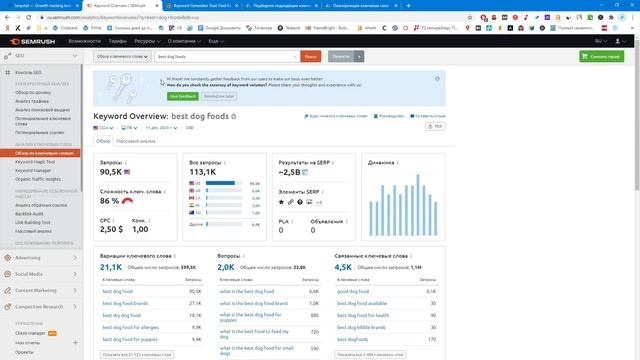The height and width of the screenshot is (360, 640).
Task: Click the 'best dog foods' search field
Action: (x=226, y=56)
